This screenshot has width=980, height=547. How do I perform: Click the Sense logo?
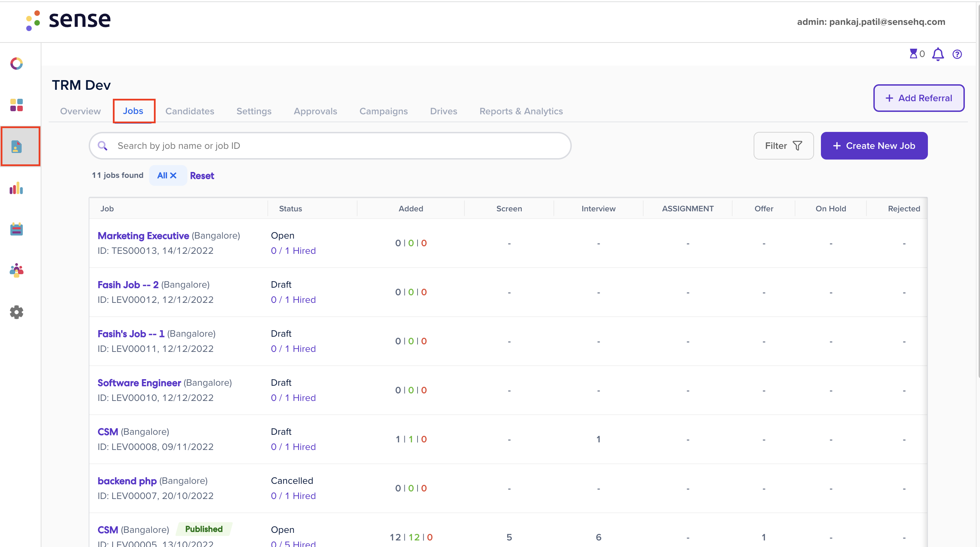68,20
